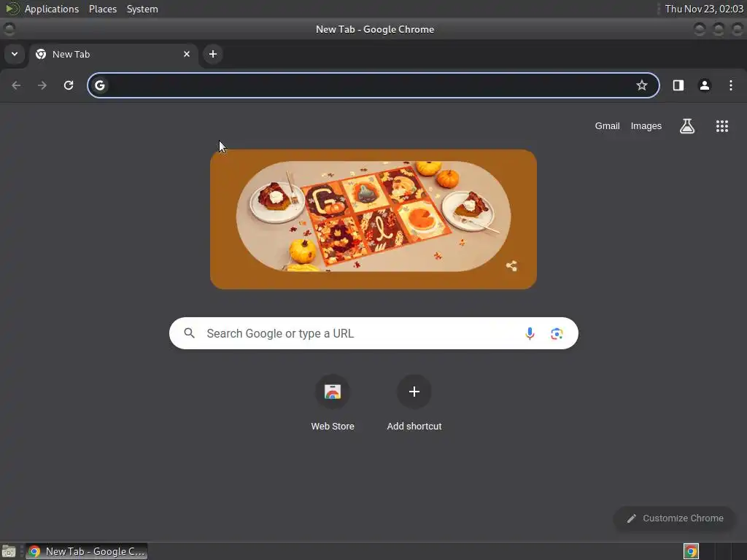Open a new tab with plus button
Screen dimensions: 747x560
213,54
